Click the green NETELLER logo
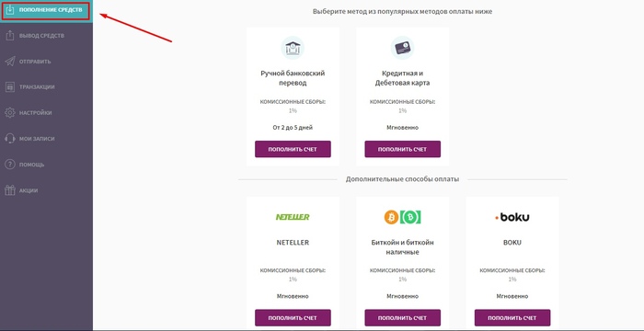 [293, 217]
